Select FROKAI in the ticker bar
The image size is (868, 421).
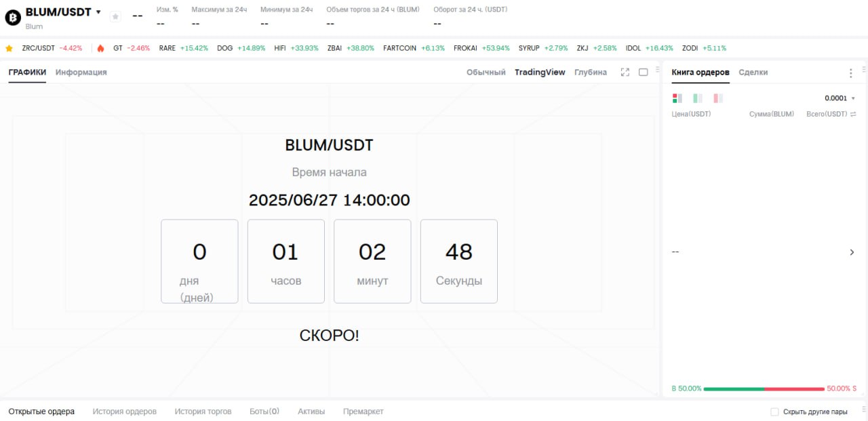481,48
